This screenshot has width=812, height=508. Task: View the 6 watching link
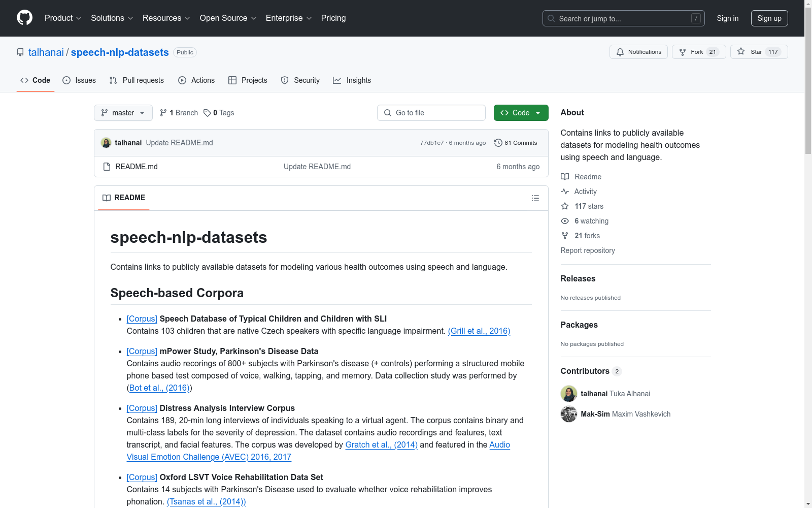click(x=585, y=221)
